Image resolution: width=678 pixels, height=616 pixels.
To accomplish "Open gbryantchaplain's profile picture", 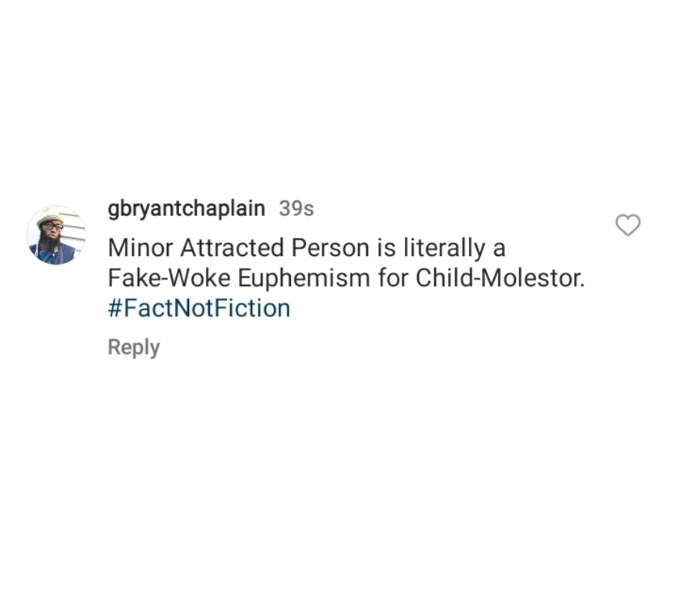I will (x=56, y=235).
